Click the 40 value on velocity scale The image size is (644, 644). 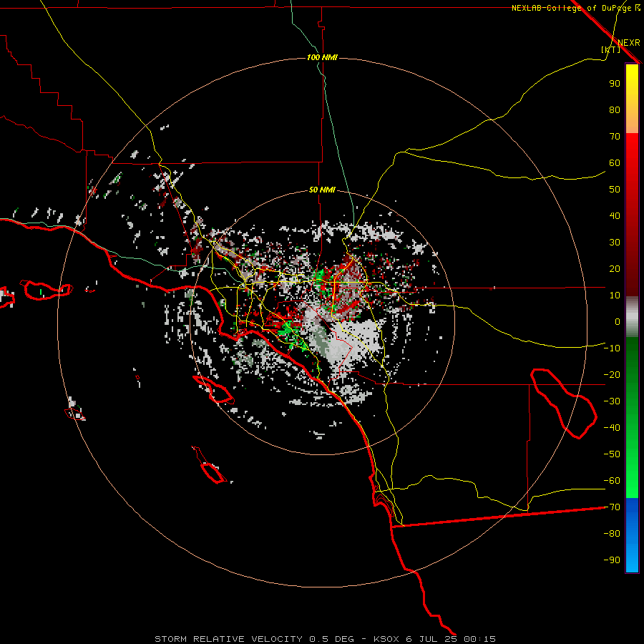point(615,215)
